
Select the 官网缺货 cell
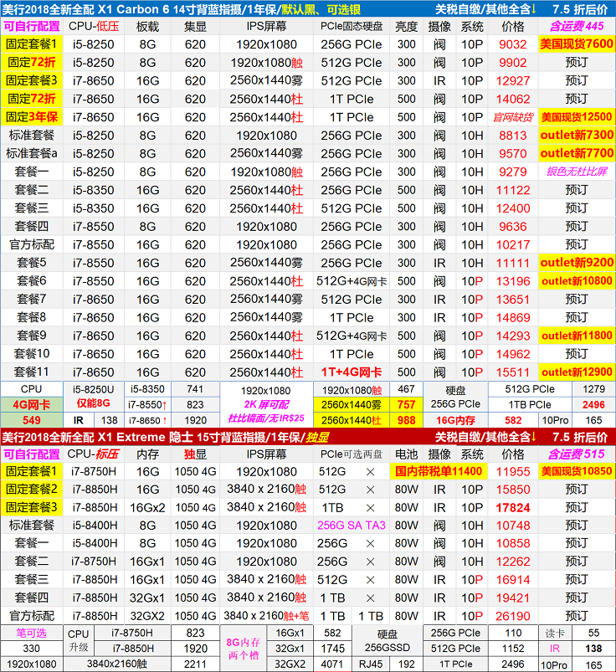pyautogui.click(x=513, y=117)
